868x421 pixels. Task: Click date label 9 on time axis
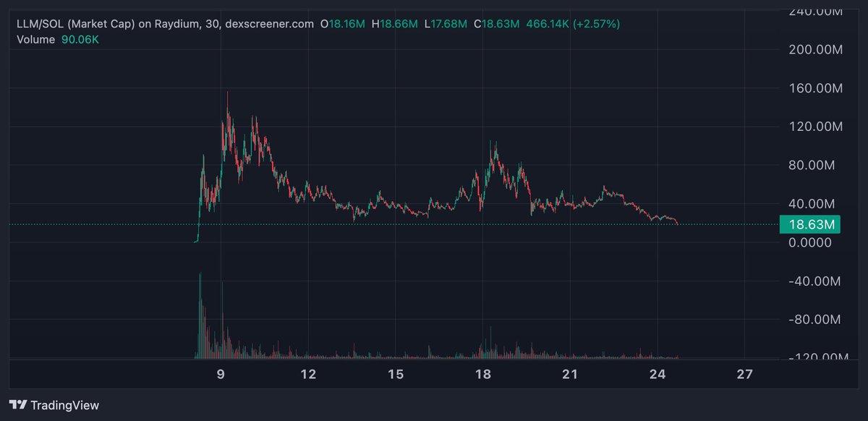(221, 375)
